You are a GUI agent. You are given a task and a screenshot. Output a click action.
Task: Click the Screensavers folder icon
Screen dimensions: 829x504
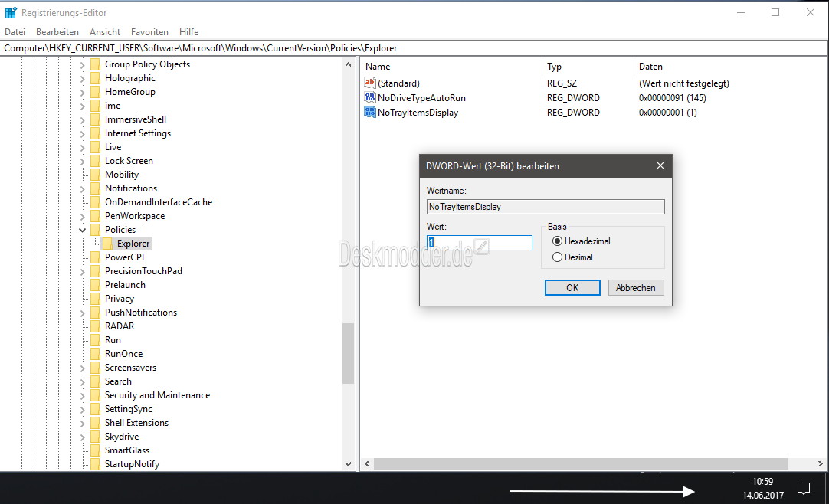point(95,368)
